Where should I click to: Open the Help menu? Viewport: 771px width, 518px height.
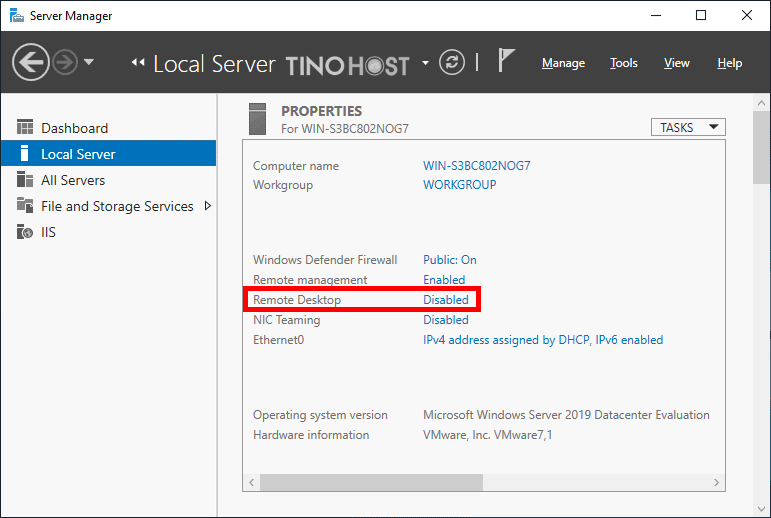point(729,63)
